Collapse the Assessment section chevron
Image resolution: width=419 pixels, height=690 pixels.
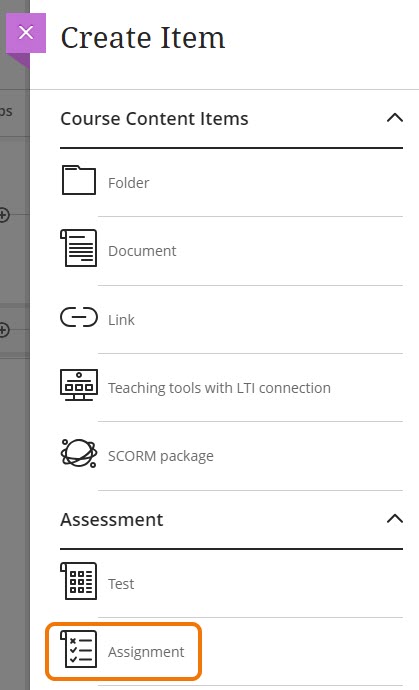pyautogui.click(x=395, y=519)
